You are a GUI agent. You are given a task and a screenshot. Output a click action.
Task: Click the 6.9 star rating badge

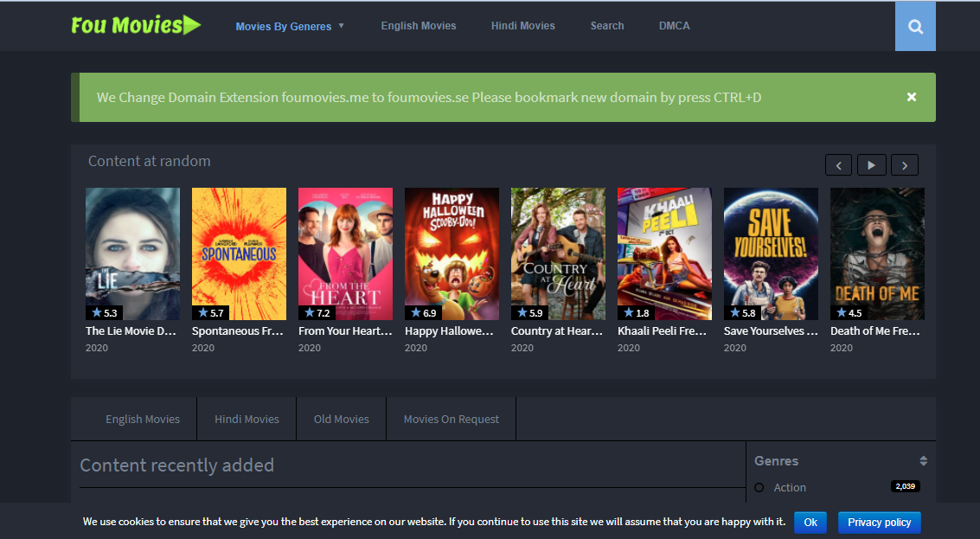click(423, 312)
